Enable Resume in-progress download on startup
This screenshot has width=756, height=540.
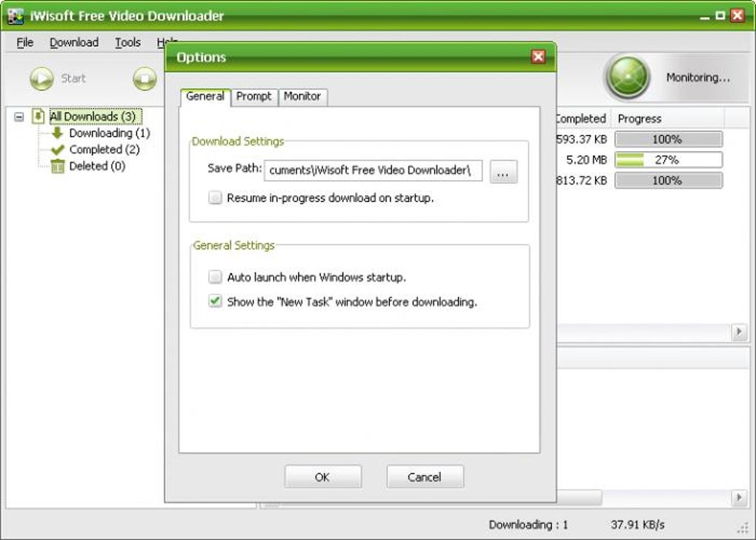(215, 198)
